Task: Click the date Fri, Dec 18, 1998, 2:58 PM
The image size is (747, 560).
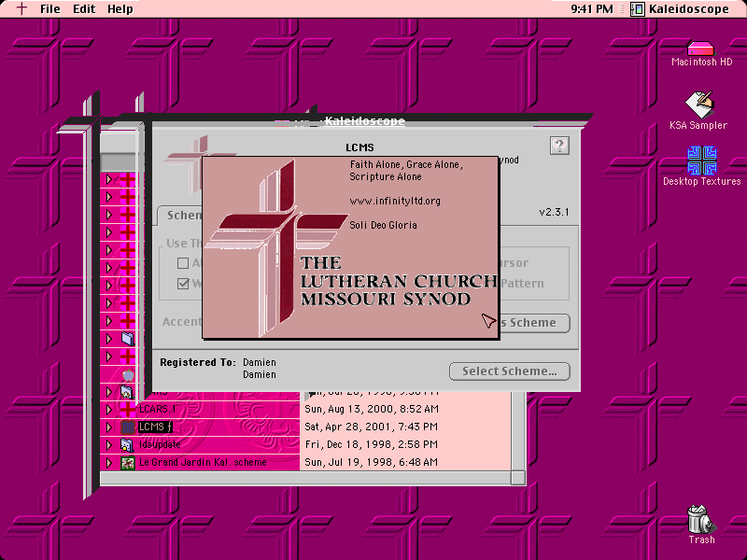Action: click(371, 445)
